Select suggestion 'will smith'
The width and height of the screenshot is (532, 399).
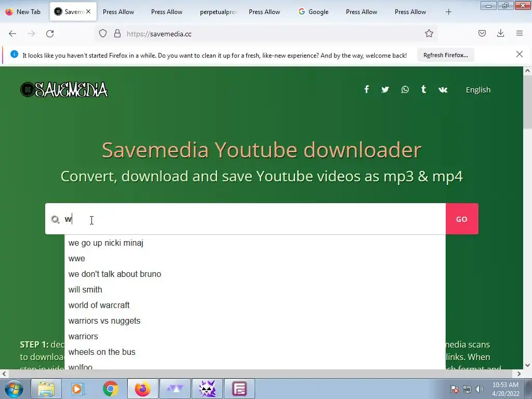point(255,290)
